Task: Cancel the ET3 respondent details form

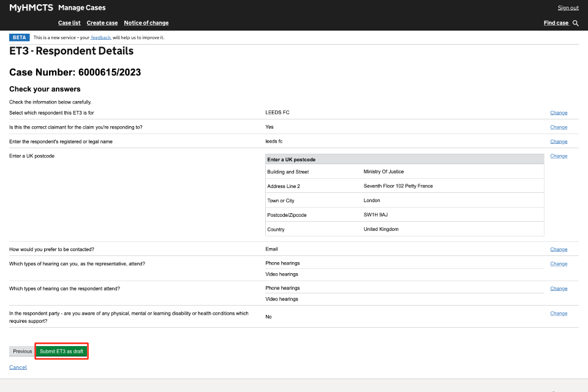Action: point(18,367)
